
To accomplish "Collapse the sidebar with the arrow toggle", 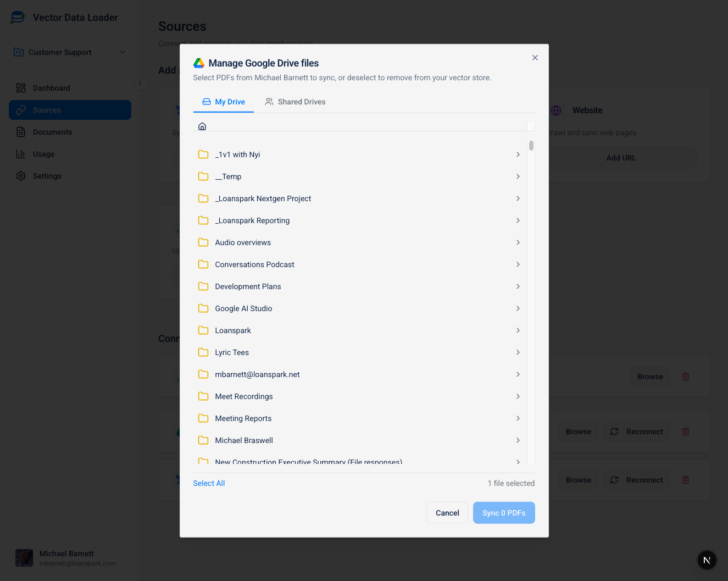I will pos(140,84).
